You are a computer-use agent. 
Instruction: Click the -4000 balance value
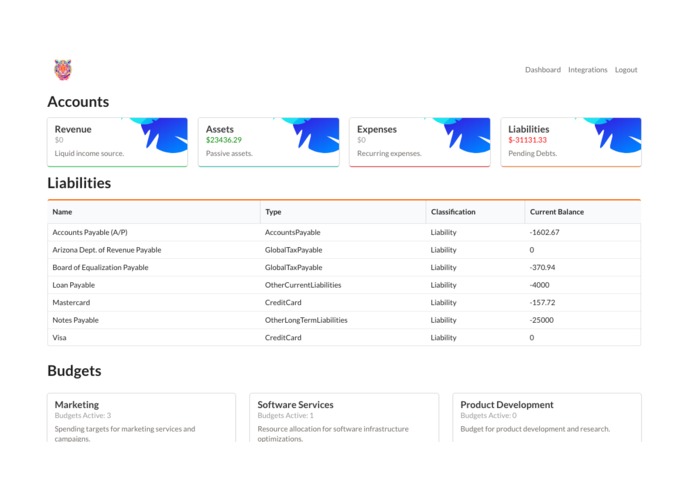[x=539, y=285]
